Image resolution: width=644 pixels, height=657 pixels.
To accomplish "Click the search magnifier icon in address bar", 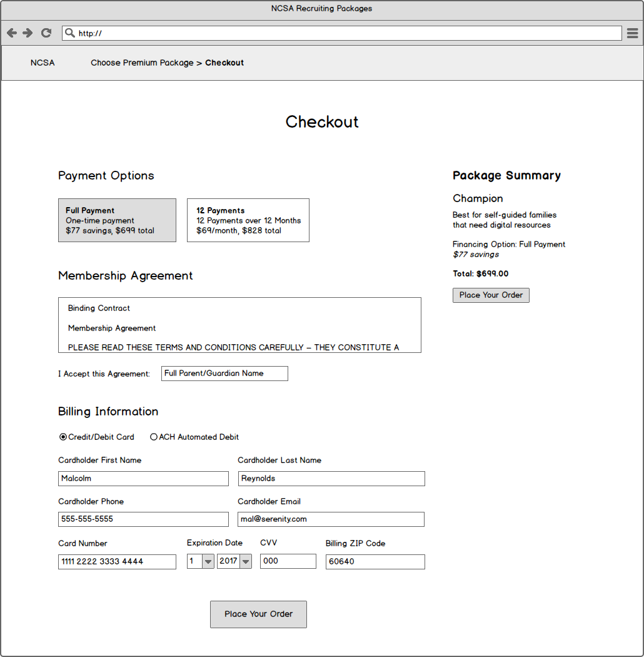I will pos(69,33).
